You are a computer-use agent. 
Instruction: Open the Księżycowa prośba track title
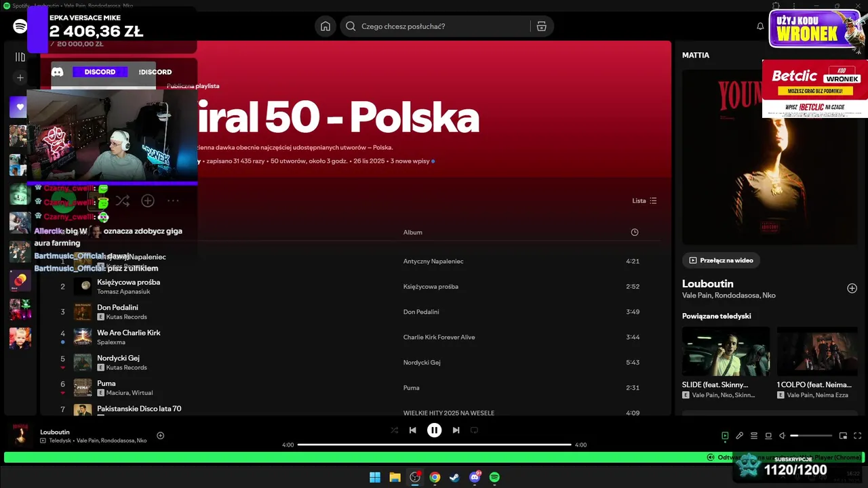coord(128,282)
